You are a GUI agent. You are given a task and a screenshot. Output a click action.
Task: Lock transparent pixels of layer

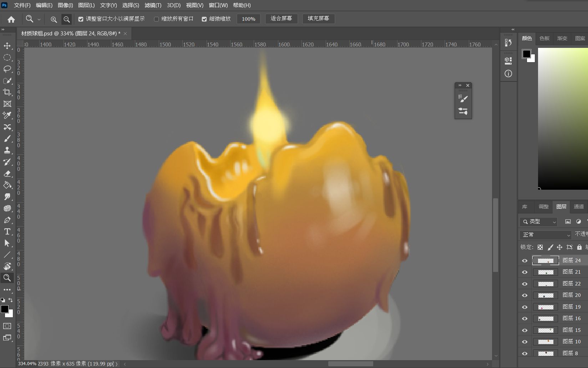(x=540, y=247)
